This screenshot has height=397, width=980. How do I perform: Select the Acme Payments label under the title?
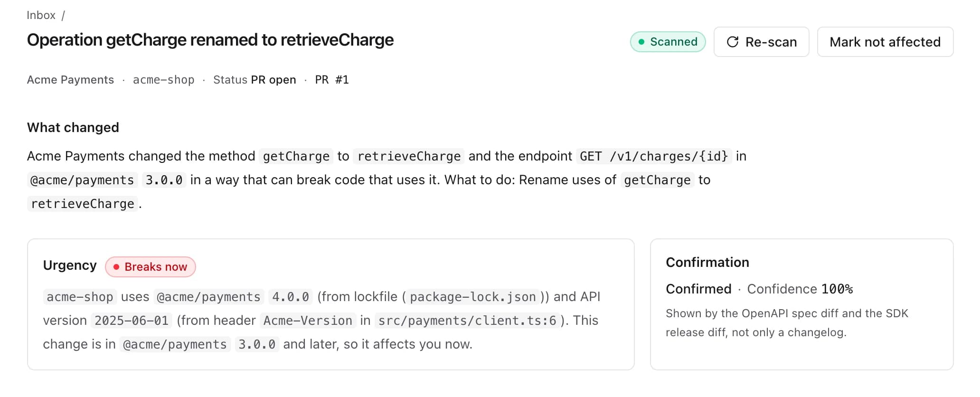click(x=70, y=80)
